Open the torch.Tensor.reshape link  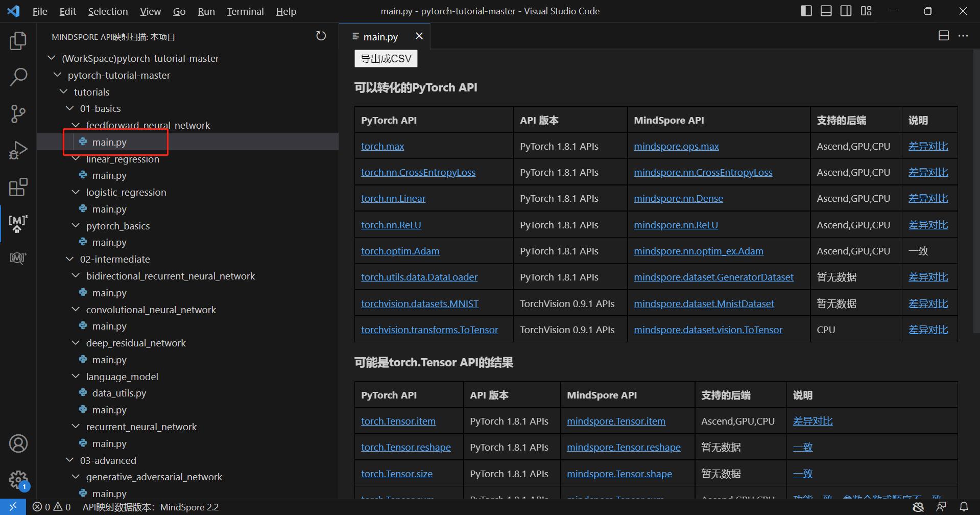coord(406,447)
